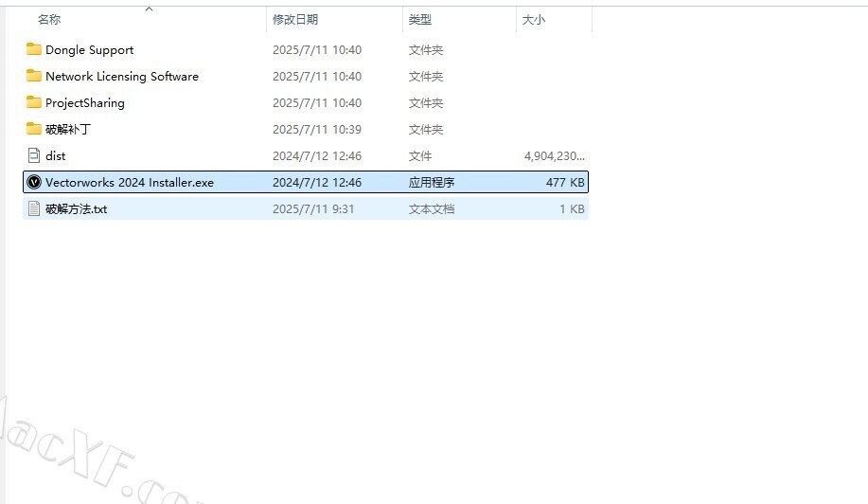Click the 破解方法.txt file name
Image resolution: width=868 pixels, height=504 pixels.
tap(77, 208)
